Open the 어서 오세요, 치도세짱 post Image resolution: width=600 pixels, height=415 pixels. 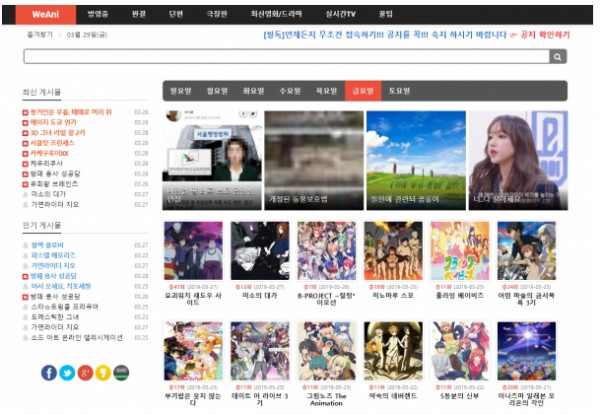click(60, 286)
